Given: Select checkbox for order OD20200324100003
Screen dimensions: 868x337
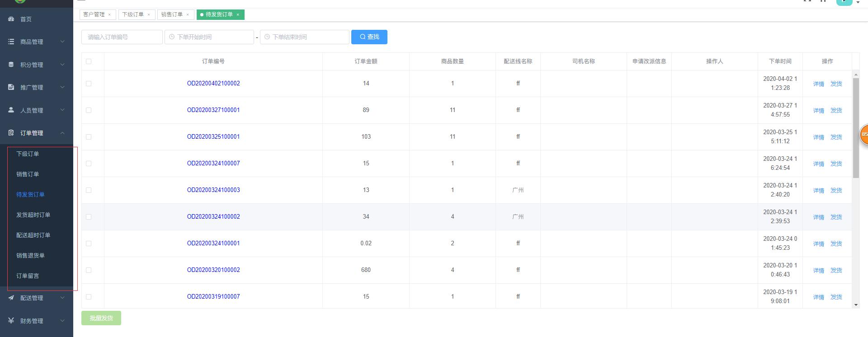Looking at the screenshot, I should [89, 190].
